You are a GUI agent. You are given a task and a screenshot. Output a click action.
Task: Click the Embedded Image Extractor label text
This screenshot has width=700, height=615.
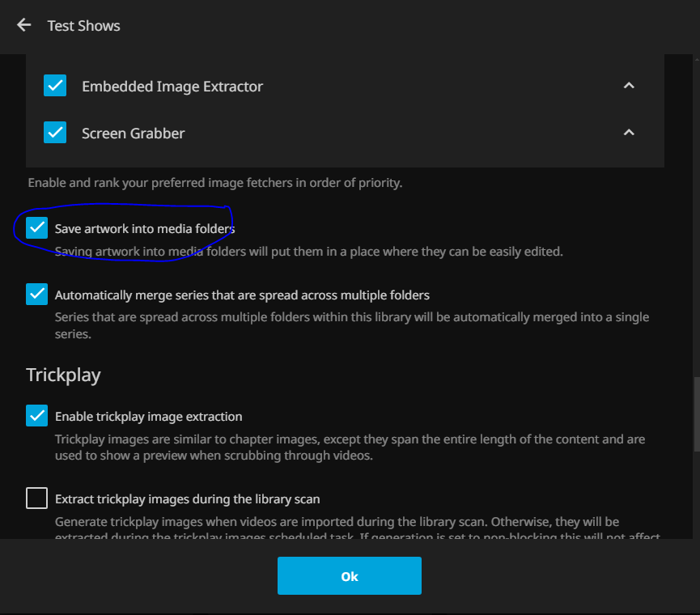(x=172, y=87)
